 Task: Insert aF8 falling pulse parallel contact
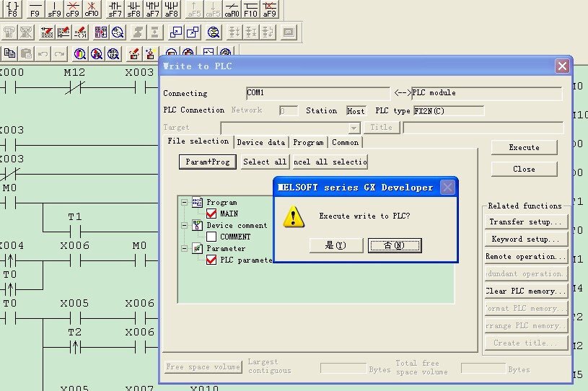[x=172, y=9]
